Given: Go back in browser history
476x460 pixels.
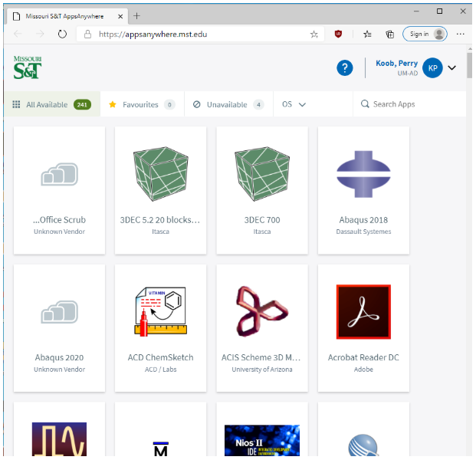Looking at the screenshot, I should tap(18, 34).
